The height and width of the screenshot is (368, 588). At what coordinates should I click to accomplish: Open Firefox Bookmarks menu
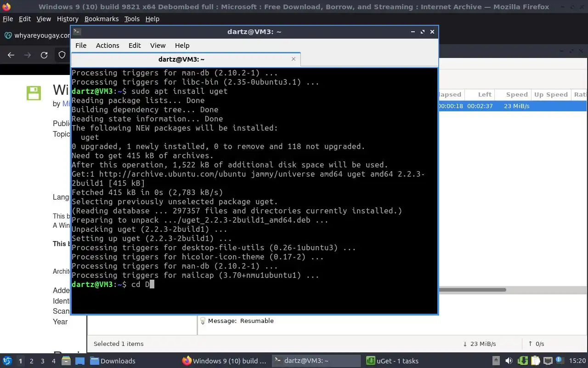pos(102,19)
